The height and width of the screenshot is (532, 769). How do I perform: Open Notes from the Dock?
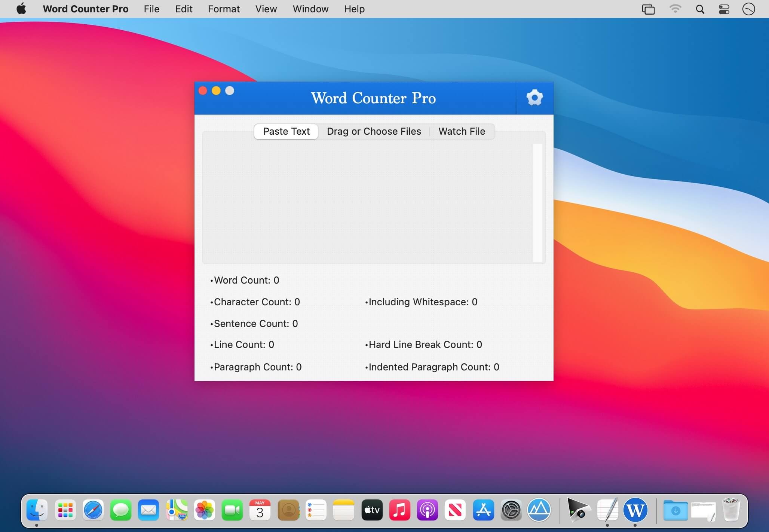(x=343, y=510)
